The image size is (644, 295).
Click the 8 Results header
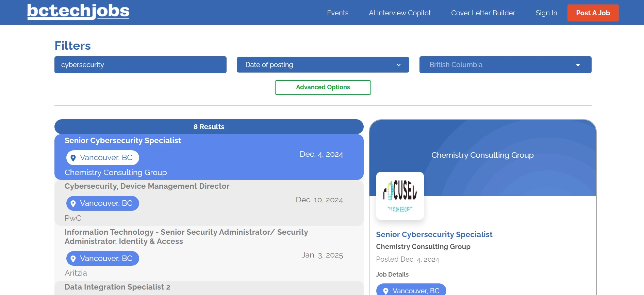(209, 127)
